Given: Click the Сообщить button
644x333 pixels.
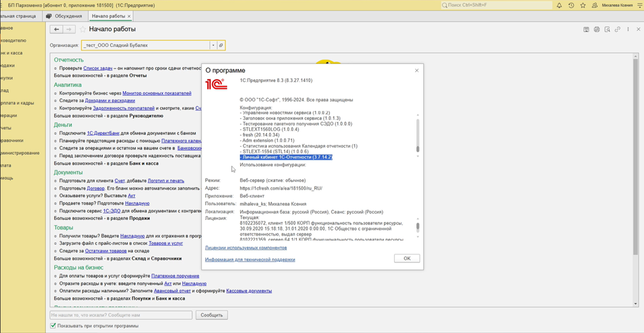Looking at the screenshot, I should 212,315.
